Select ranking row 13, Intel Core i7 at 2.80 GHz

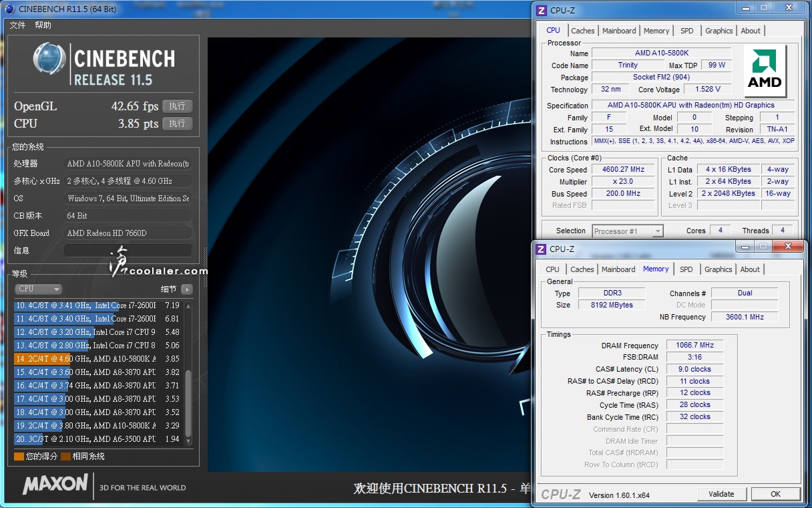tap(97, 346)
